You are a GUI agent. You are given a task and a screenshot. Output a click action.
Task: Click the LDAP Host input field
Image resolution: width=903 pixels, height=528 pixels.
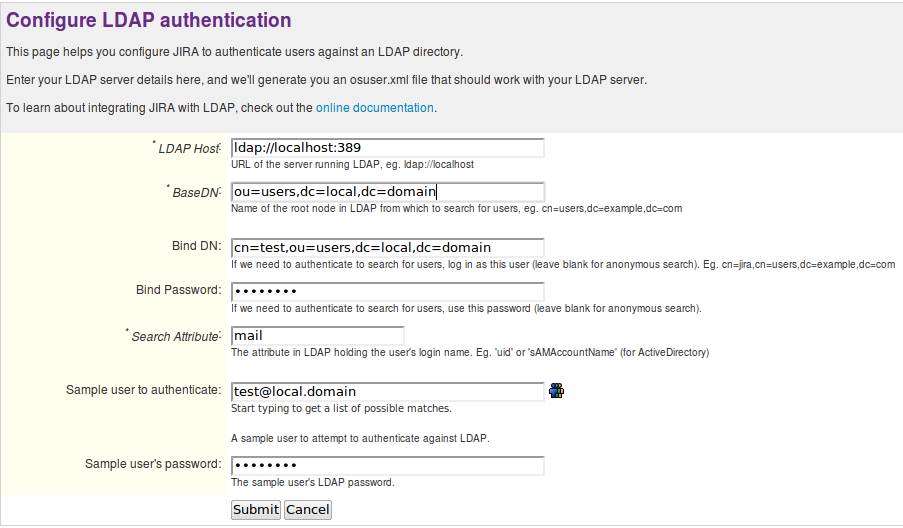click(x=387, y=148)
